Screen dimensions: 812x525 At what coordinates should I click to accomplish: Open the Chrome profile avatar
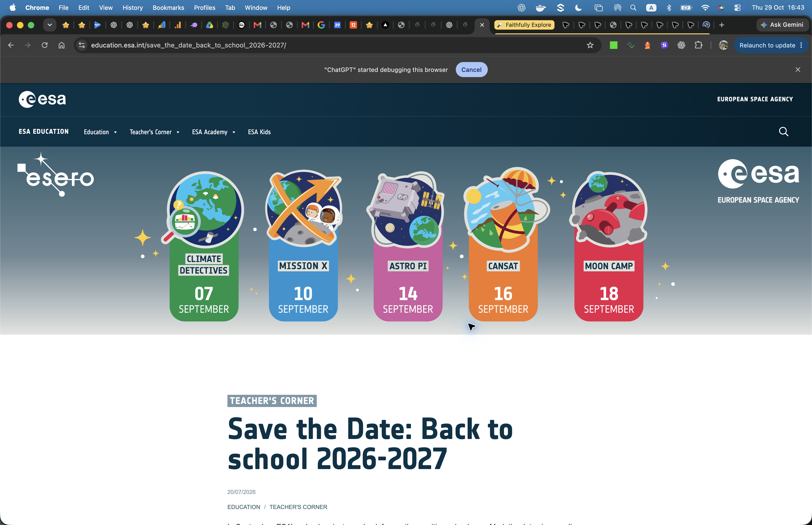[723, 45]
